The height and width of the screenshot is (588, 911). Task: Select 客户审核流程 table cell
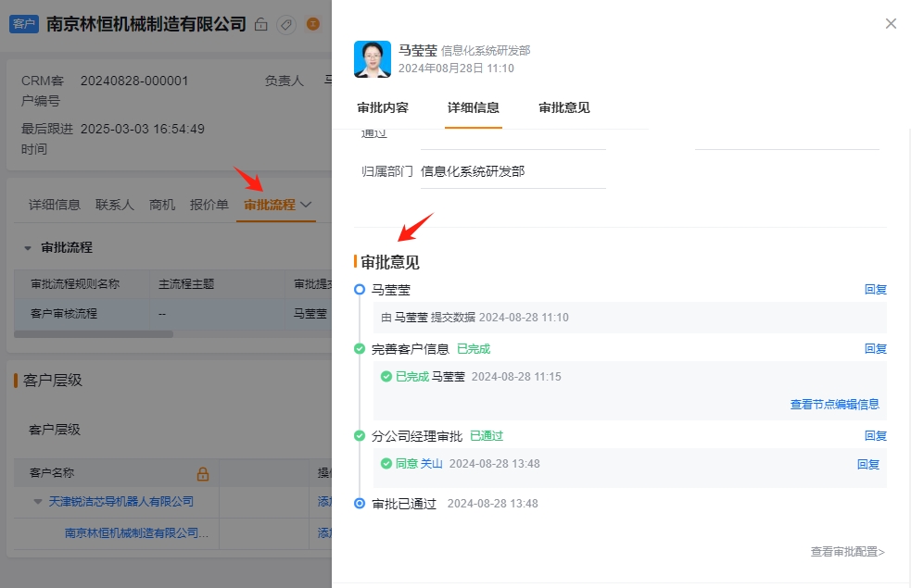pos(82,314)
